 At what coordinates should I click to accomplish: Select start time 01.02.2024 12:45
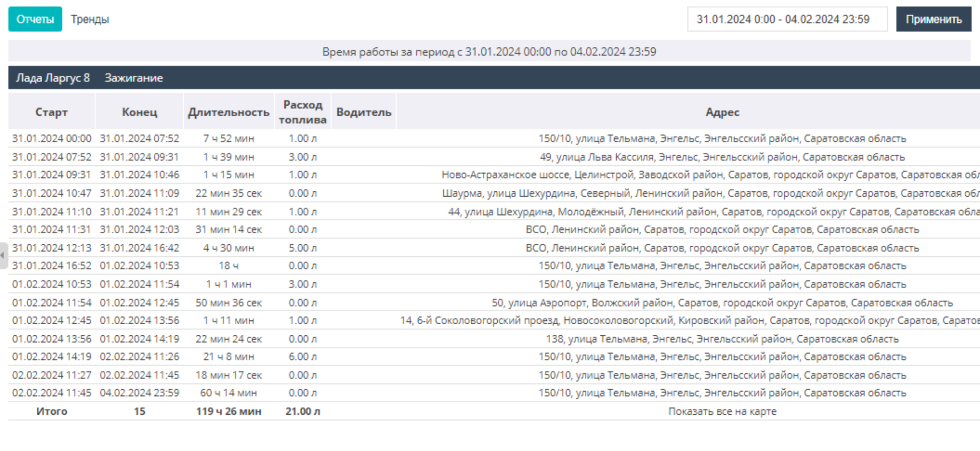click(52, 320)
